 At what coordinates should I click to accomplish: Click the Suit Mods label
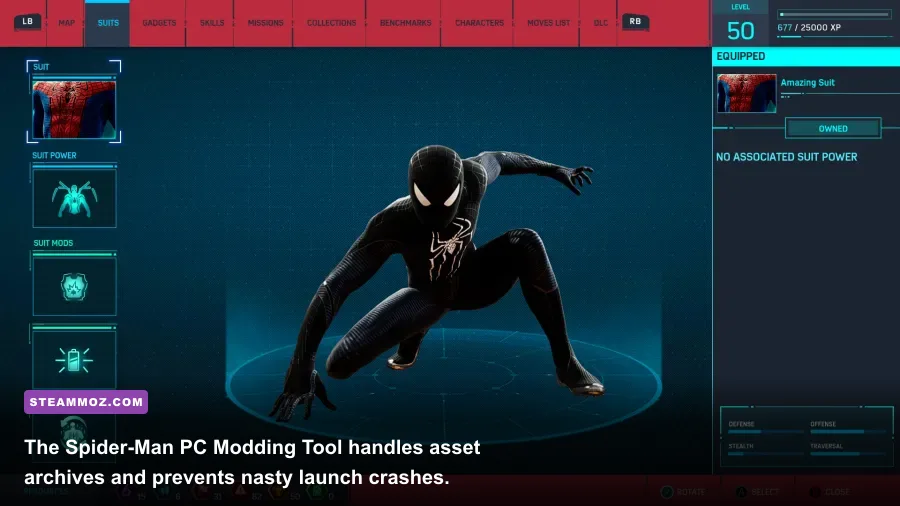53,243
